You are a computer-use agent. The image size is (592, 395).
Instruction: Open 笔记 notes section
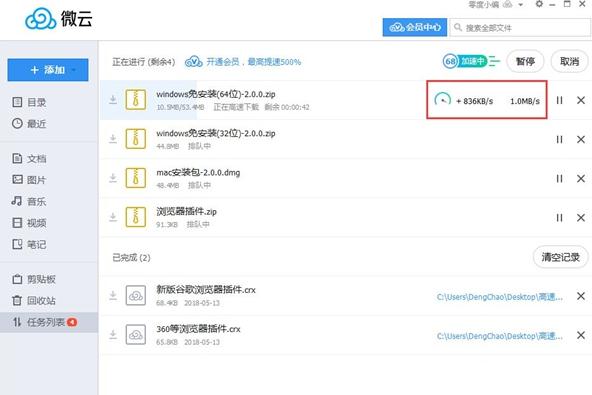tap(29, 244)
